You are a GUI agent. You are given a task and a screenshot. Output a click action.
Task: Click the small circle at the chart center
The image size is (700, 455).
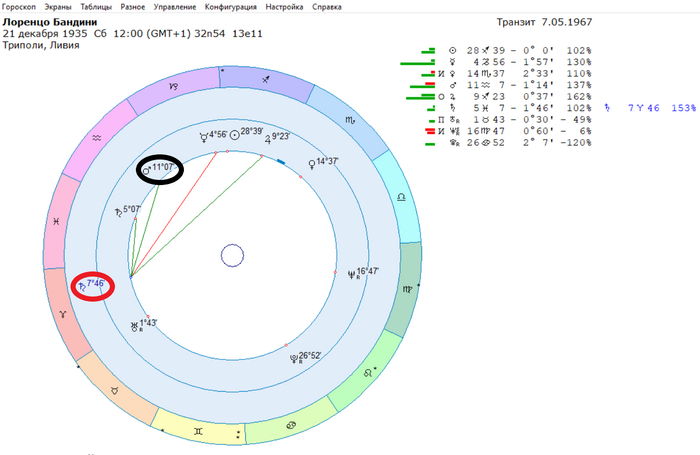tap(232, 256)
